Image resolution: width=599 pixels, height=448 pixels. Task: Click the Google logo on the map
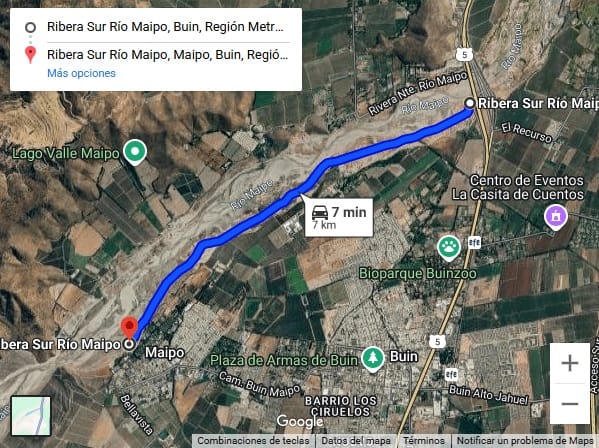click(300, 422)
